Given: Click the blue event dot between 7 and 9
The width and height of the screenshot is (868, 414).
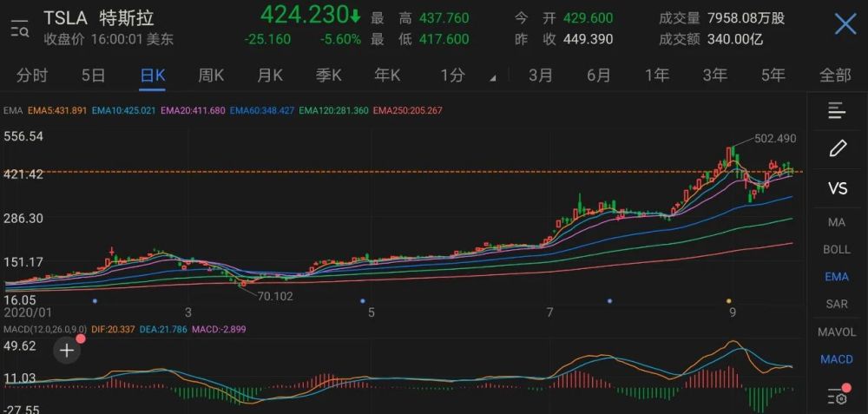Looking at the screenshot, I should (x=609, y=301).
